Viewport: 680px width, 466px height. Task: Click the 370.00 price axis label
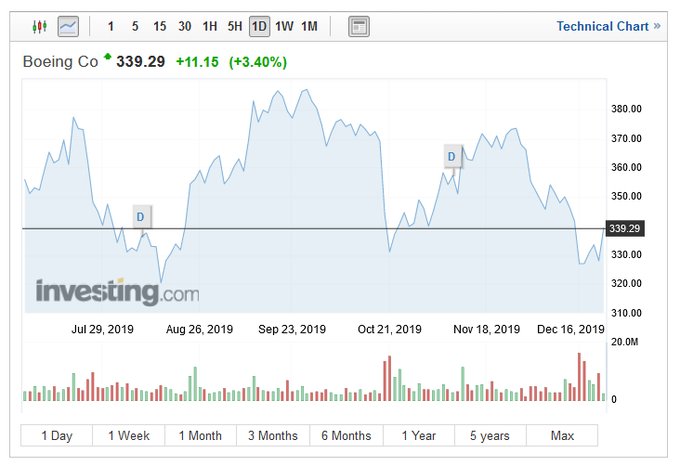click(626, 139)
